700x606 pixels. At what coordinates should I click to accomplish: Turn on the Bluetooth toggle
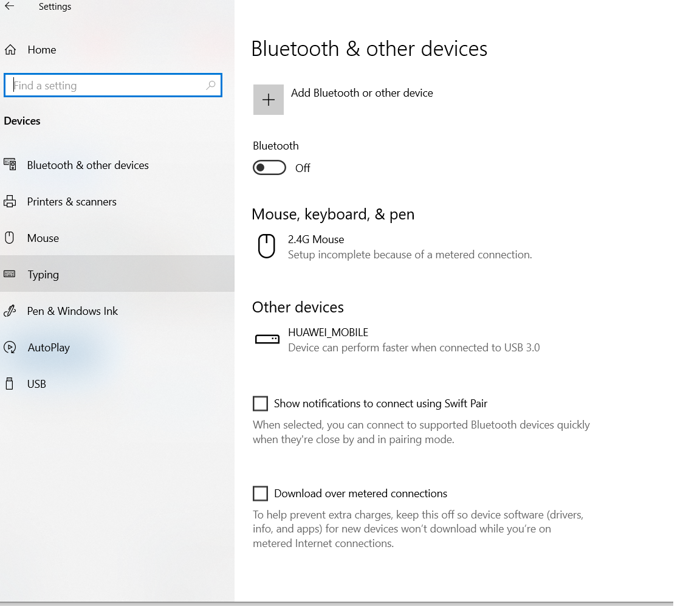(x=269, y=167)
